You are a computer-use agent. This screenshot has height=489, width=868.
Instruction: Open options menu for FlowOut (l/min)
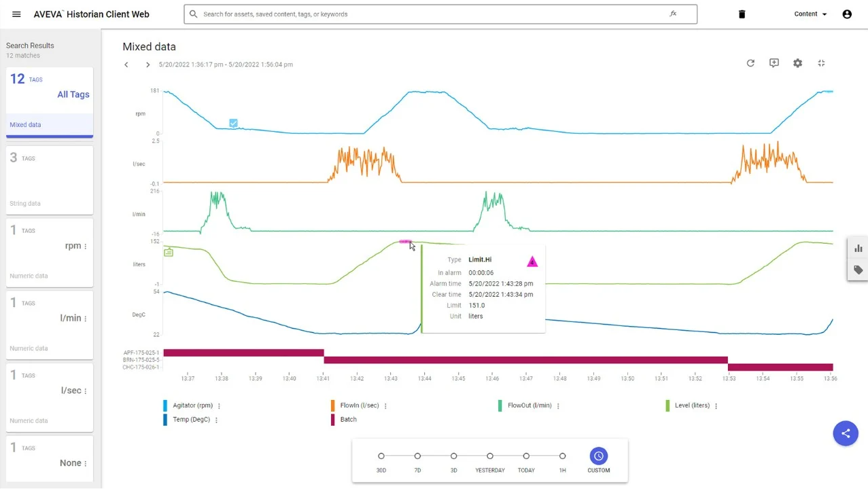click(558, 406)
